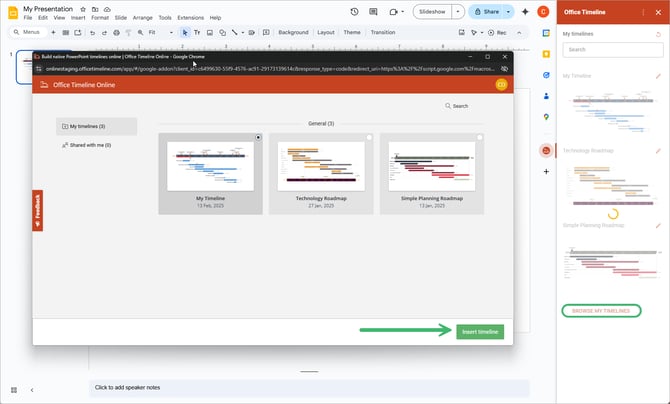Select the line tool icon
The width and height of the screenshot is (670, 404).
235,32
